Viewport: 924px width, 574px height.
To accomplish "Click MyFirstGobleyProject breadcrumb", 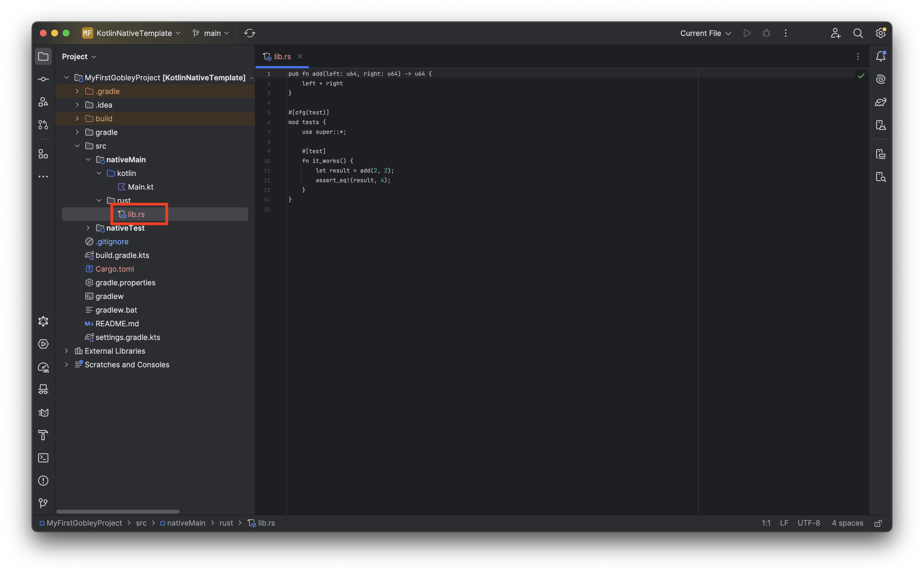I will point(81,523).
